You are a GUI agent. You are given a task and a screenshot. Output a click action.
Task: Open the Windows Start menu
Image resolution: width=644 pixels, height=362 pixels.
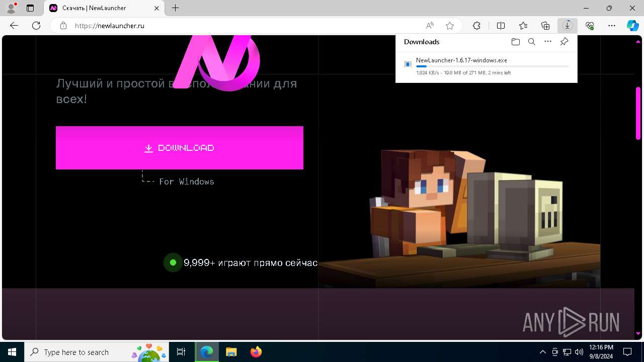[12, 352]
